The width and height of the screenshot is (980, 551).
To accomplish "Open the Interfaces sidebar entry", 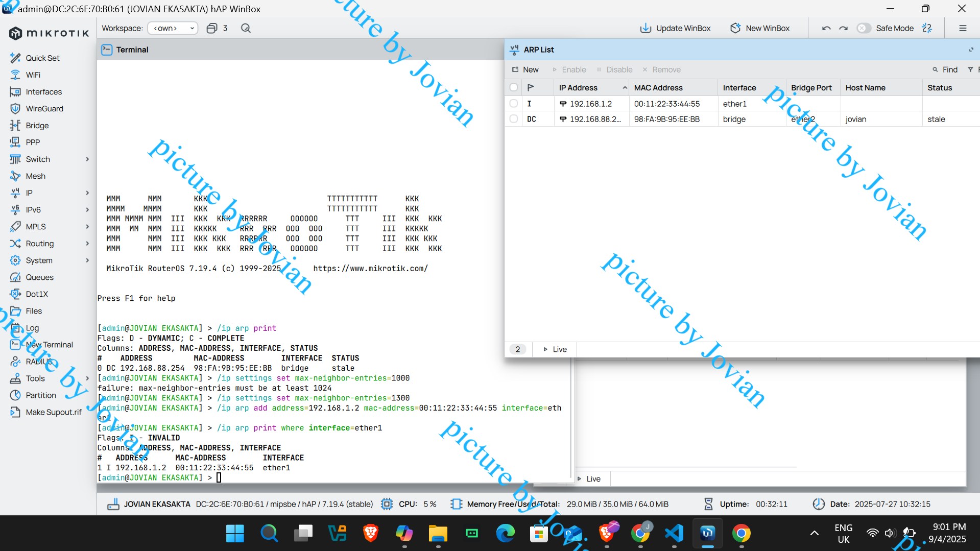I will (x=43, y=91).
